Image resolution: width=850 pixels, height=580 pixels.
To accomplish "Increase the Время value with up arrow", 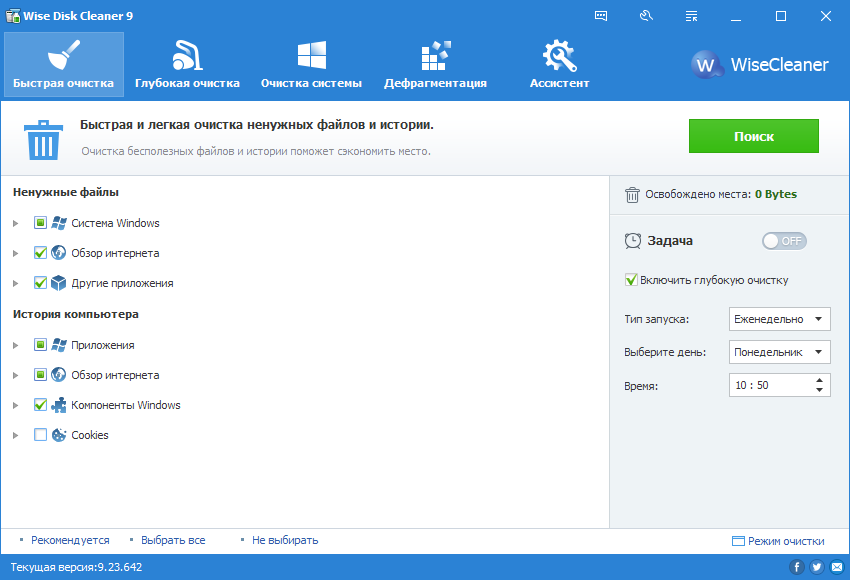I will coord(819,380).
